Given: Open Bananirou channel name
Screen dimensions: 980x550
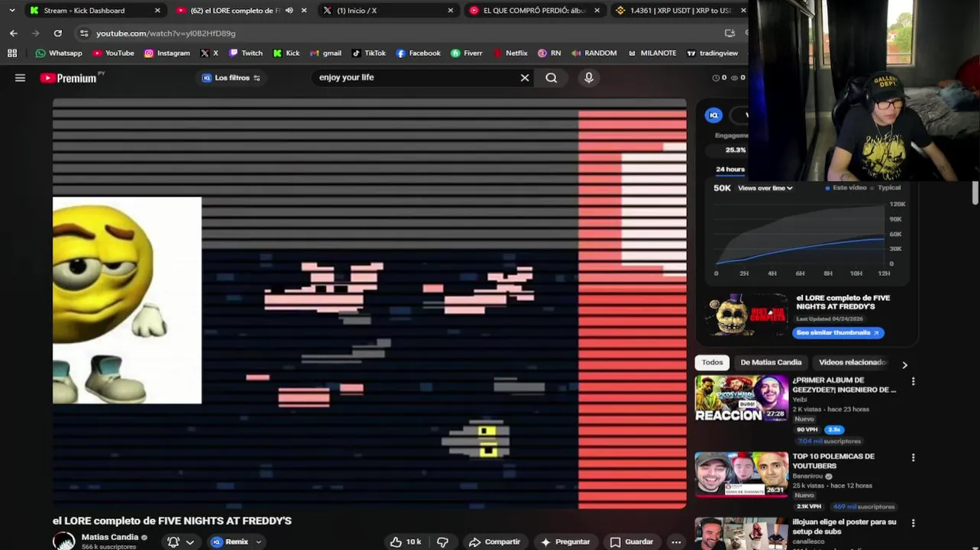Looking at the screenshot, I should pyautogui.click(x=809, y=476).
